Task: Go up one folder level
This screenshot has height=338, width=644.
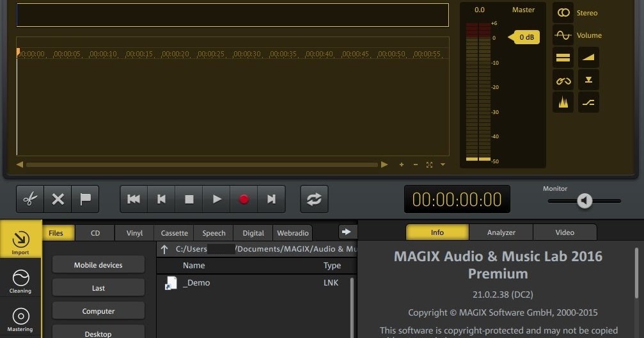Action: [164, 249]
